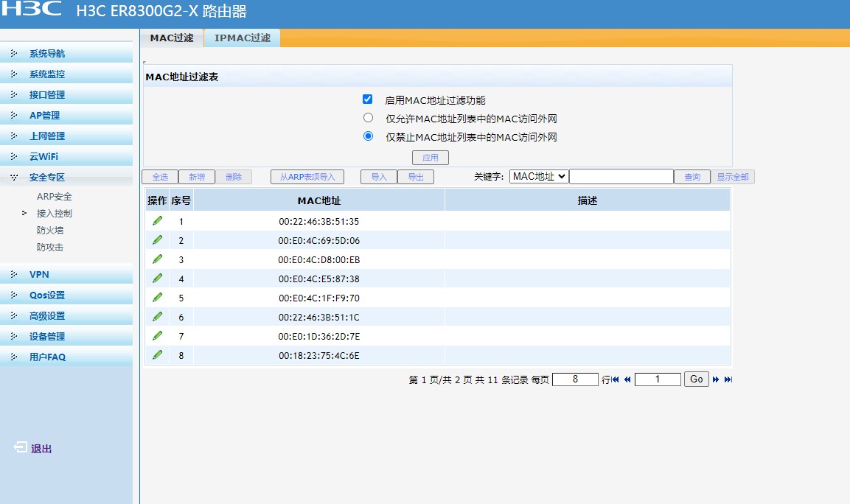Switch to the IPMAC过滤 tab
Viewport: 850px width, 504px height.
coord(242,38)
